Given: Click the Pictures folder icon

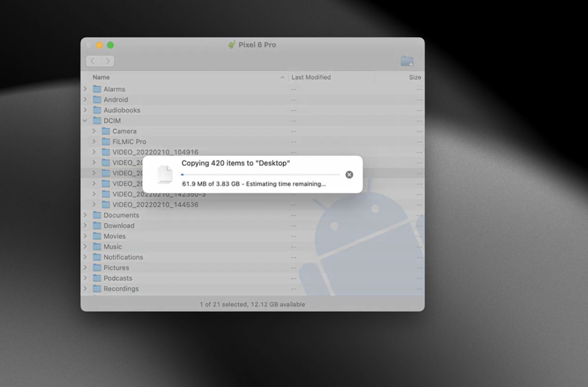Looking at the screenshot, I should 97,268.
